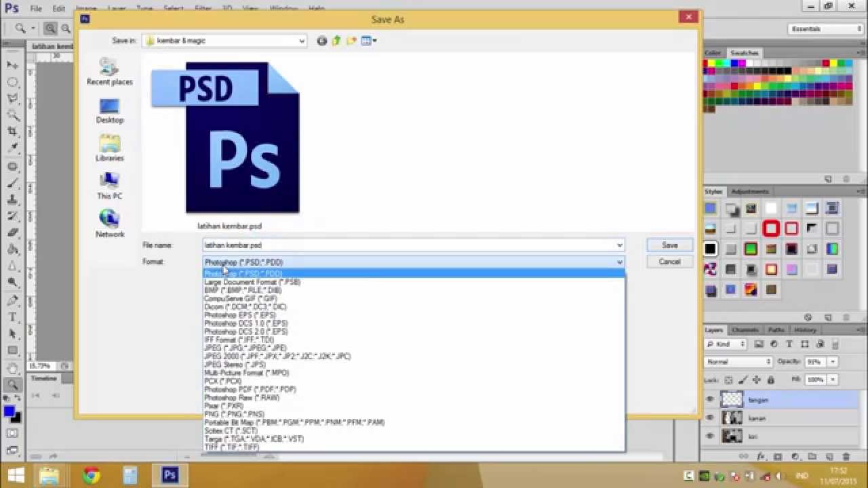Screen dimensions: 868x488
Task: Select the Polygonal Lasso tool
Action: coord(12,99)
